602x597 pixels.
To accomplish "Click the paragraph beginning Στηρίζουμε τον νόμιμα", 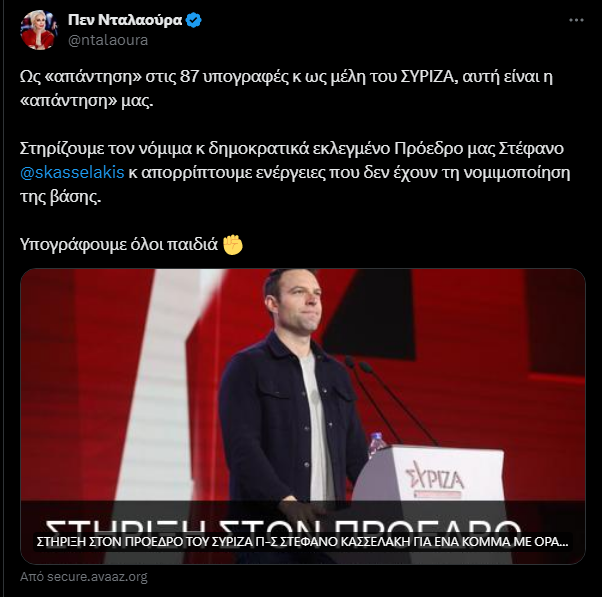I will click(295, 172).
